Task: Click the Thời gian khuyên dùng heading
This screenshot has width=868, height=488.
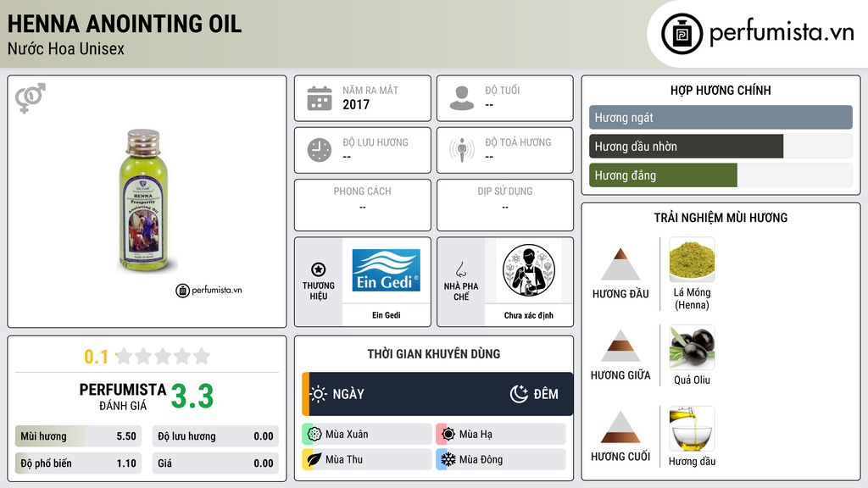Action: (434, 353)
